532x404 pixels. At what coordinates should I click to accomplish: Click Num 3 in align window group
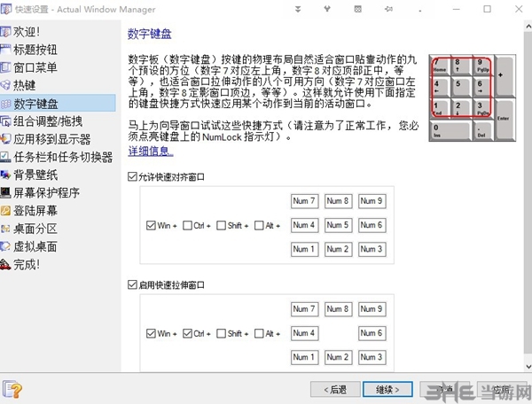(372, 249)
